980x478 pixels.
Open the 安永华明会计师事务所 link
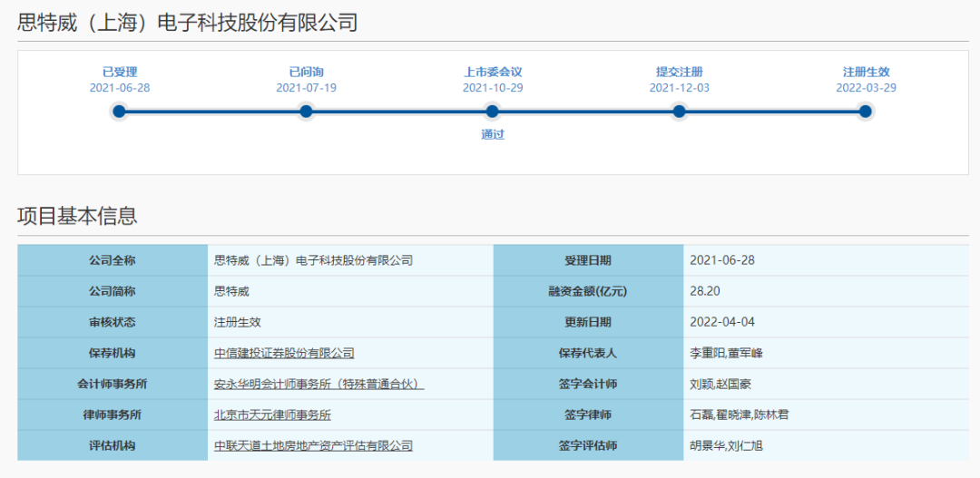click(x=318, y=385)
